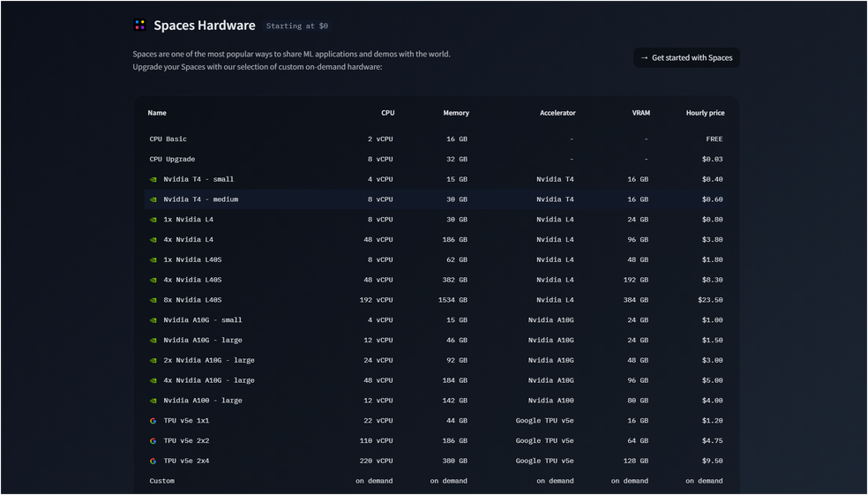The height and width of the screenshot is (495, 868).
Task: Select the 'Nvidia T4 - medium' name
Action: tap(201, 199)
